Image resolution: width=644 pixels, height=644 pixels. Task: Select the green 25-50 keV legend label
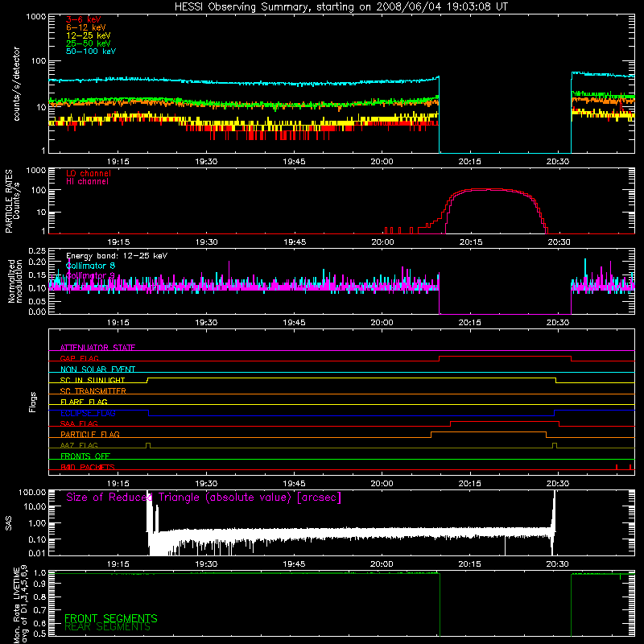pyautogui.click(x=89, y=43)
